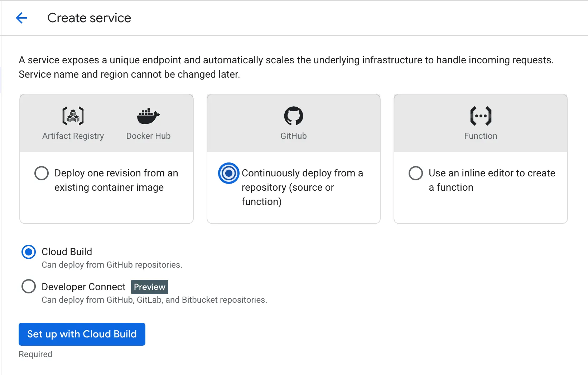Screen dimensions: 588x375
Task: Select continuously deploy from a repository
Action: [x=229, y=173]
